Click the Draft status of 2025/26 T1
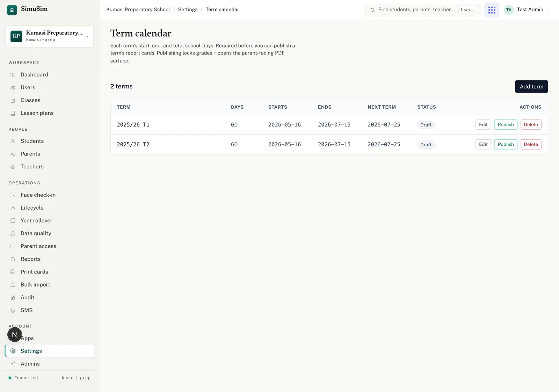The height and width of the screenshot is (392, 559). click(426, 125)
